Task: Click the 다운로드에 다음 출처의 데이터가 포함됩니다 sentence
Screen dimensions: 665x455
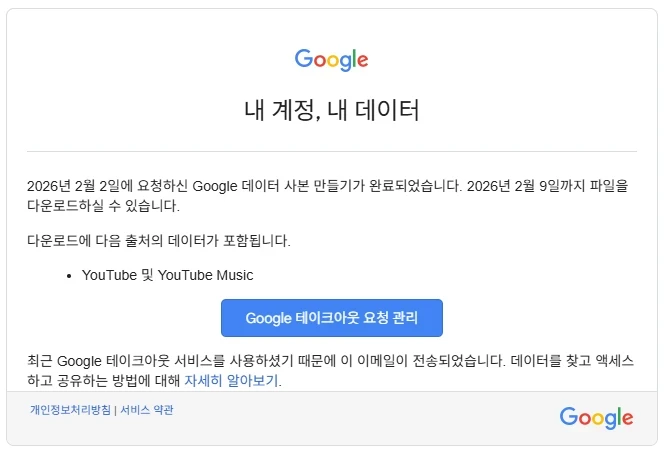Action: [x=159, y=241]
